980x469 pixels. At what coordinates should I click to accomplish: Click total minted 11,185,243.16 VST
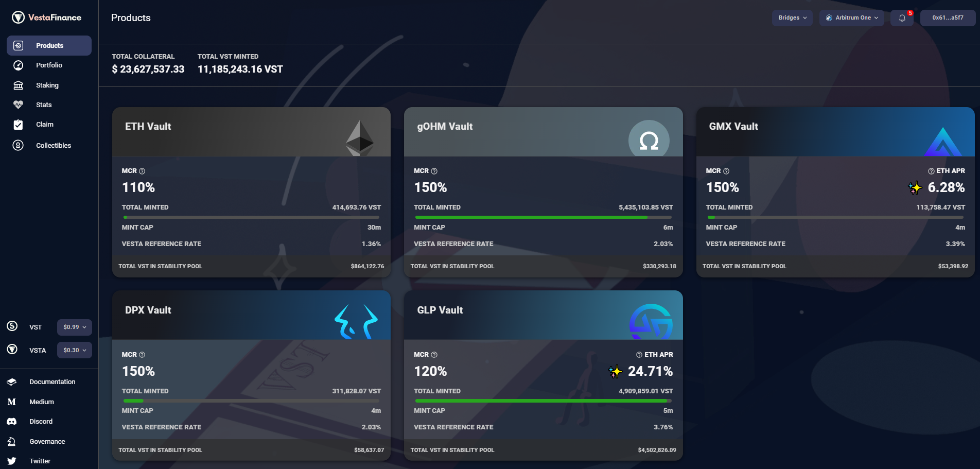point(240,69)
